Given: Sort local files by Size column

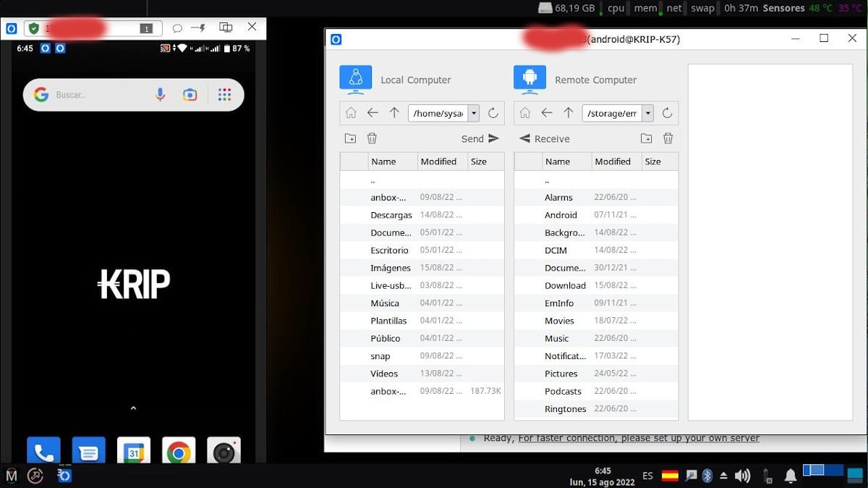Looking at the screenshot, I should [x=485, y=161].
